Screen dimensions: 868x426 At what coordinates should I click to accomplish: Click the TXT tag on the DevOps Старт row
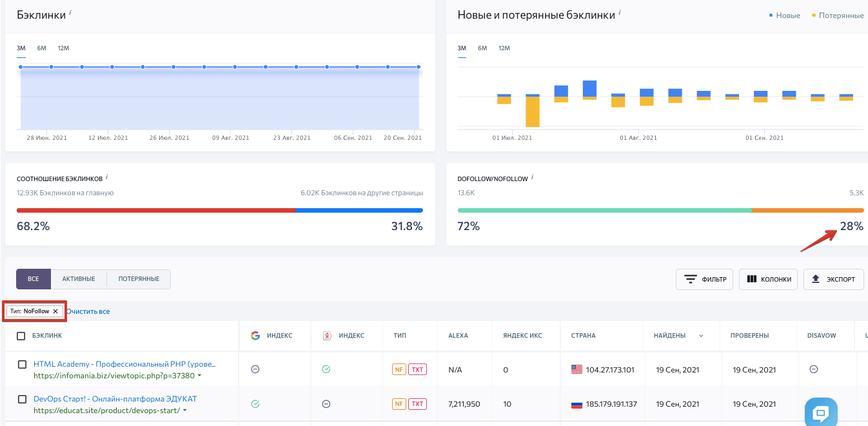[418, 404]
